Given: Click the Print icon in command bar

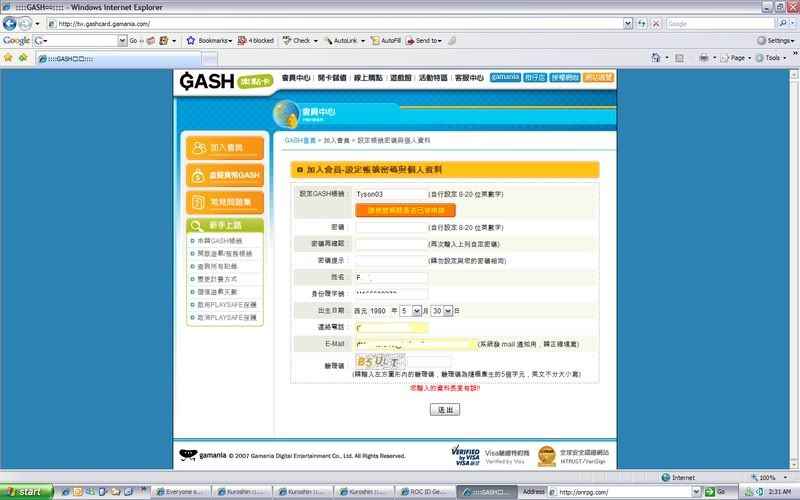Looking at the screenshot, I should 704,58.
